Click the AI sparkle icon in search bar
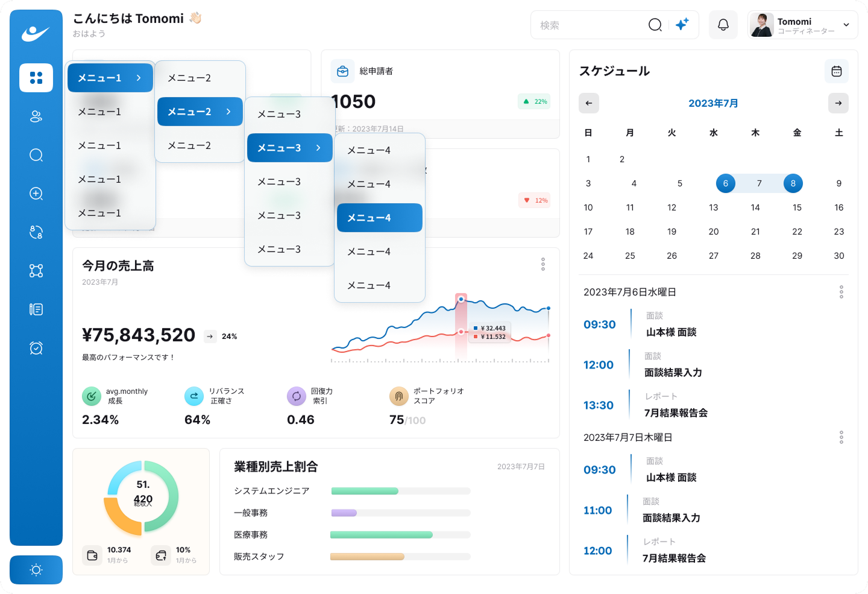 tap(682, 25)
